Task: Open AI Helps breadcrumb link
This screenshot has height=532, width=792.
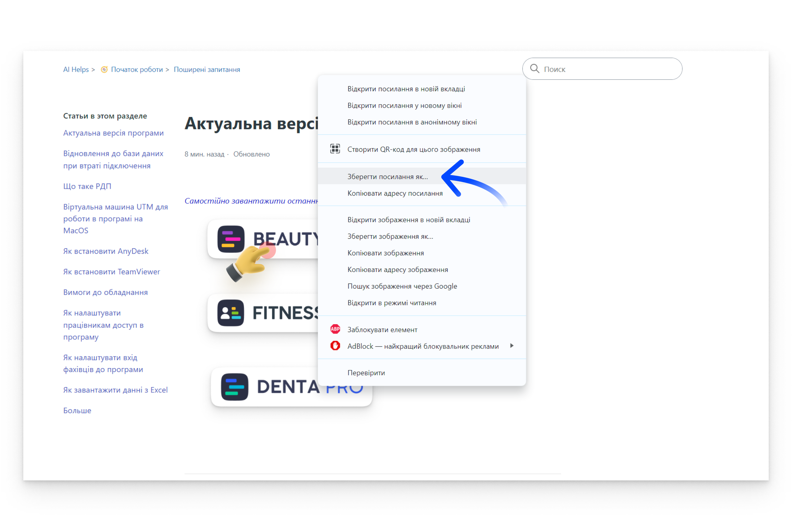Action: pos(76,69)
